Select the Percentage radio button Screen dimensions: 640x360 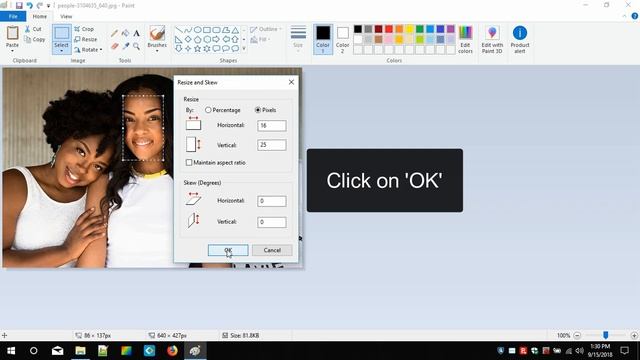tap(208, 110)
